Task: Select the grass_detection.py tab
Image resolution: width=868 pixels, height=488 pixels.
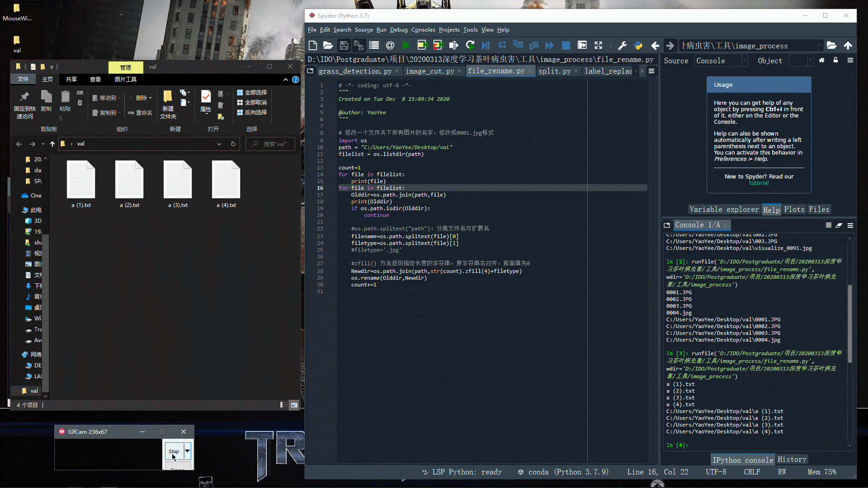Action: click(355, 71)
